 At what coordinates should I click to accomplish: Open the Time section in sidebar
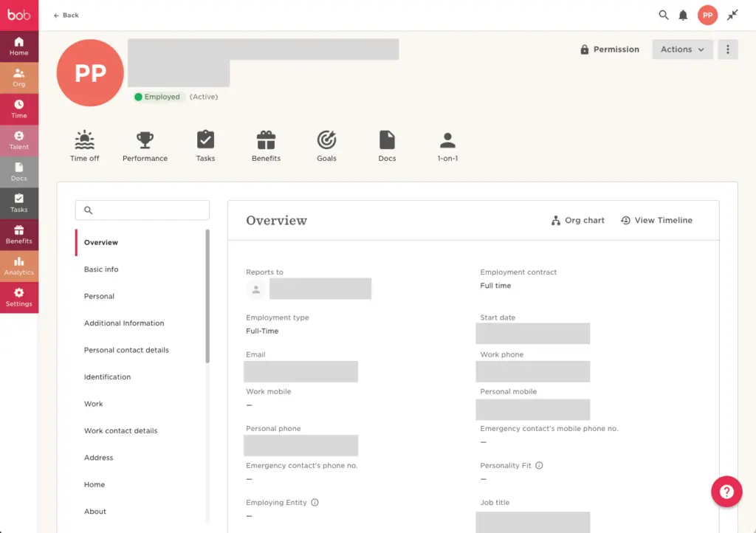pyautogui.click(x=18, y=109)
